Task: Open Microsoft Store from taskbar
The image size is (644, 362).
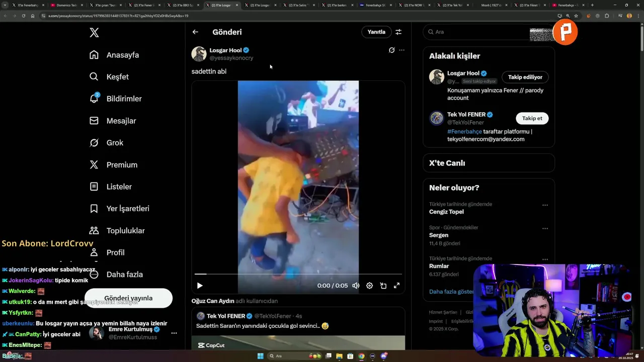Action: pyautogui.click(x=351, y=356)
